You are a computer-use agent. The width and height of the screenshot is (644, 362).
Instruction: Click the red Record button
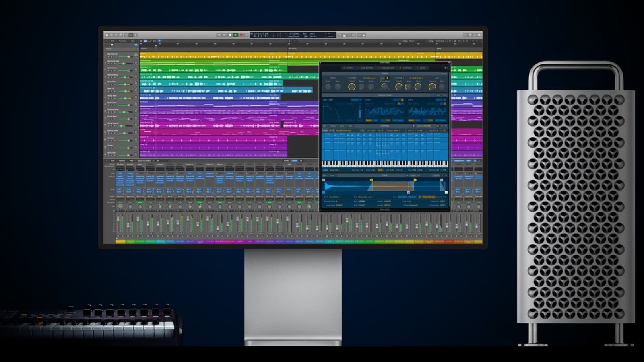tap(241, 35)
